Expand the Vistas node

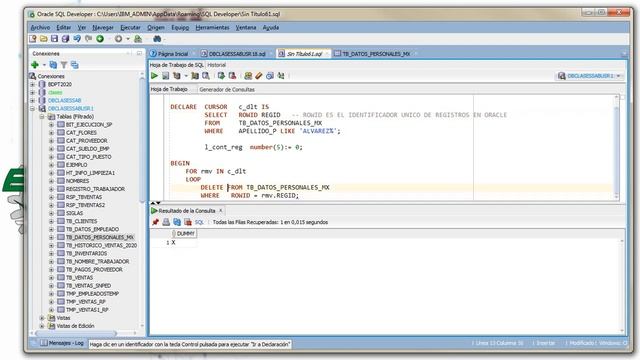[x=42, y=318]
